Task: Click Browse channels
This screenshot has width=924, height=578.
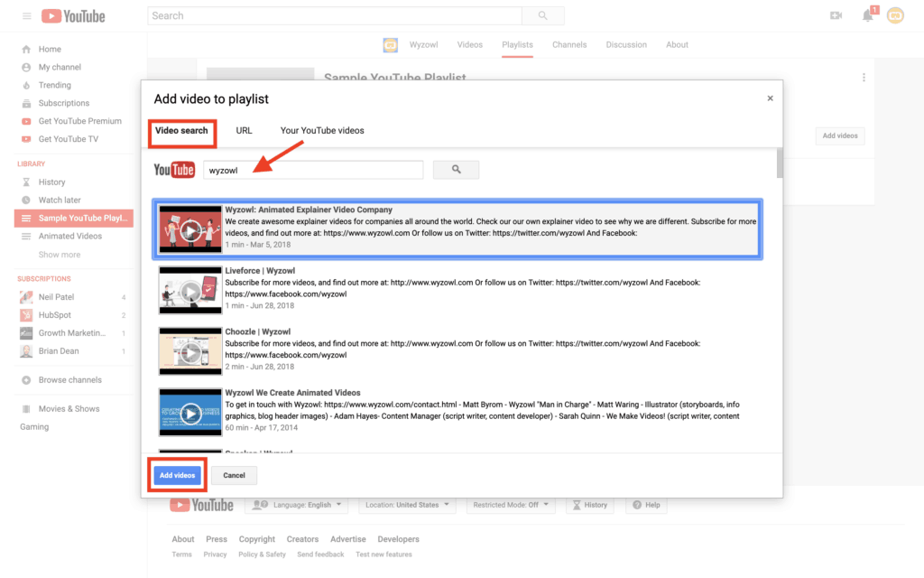Action: [69, 380]
